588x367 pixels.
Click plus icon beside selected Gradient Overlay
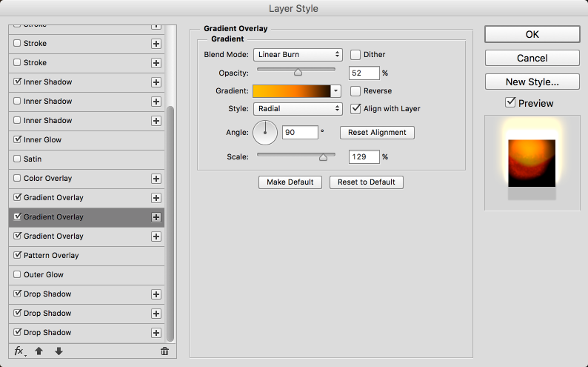pos(156,217)
